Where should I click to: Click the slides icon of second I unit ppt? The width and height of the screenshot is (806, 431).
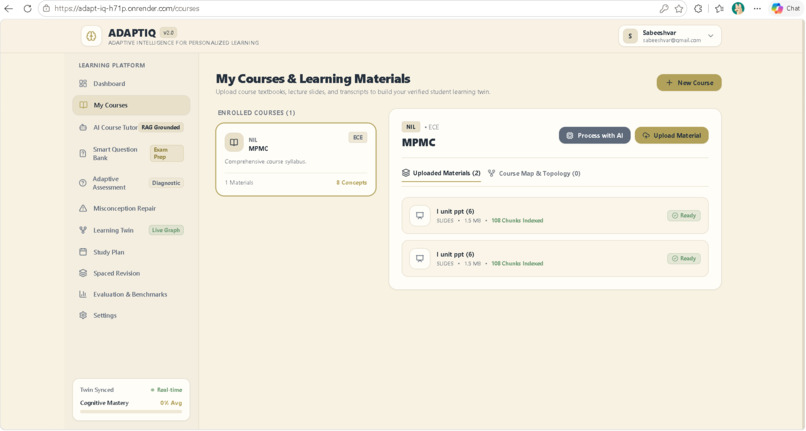(x=420, y=258)
